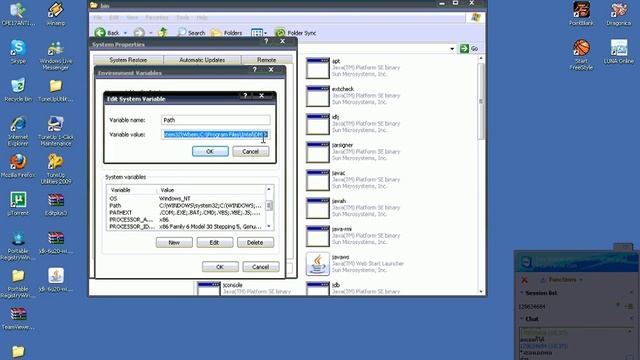Screen dimensions: 640x360
Task: Click the Variable value field
Action: click(216, 134)
